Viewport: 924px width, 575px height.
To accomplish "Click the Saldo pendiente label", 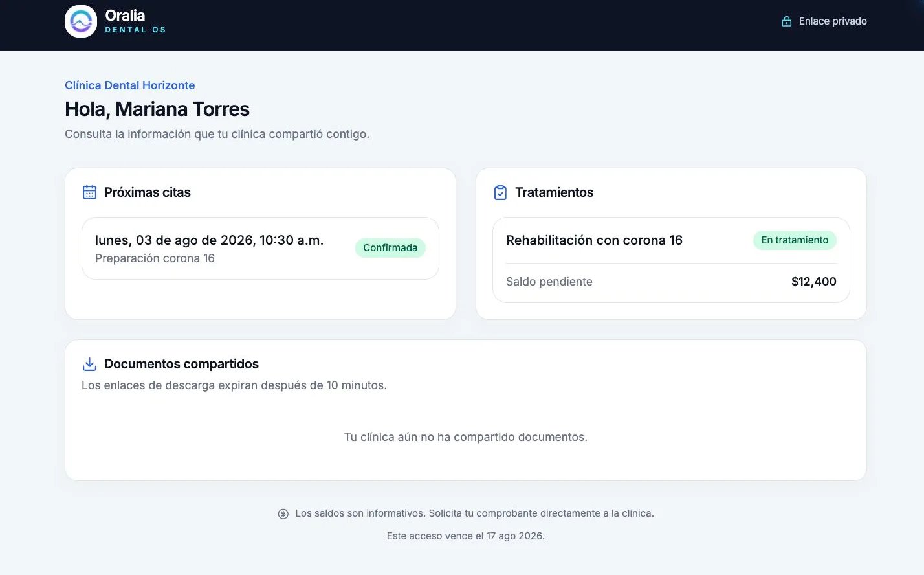I will coord(549,282).
